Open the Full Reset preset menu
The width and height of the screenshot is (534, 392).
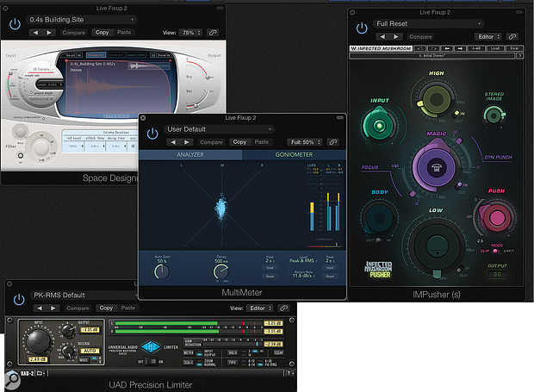428,24
